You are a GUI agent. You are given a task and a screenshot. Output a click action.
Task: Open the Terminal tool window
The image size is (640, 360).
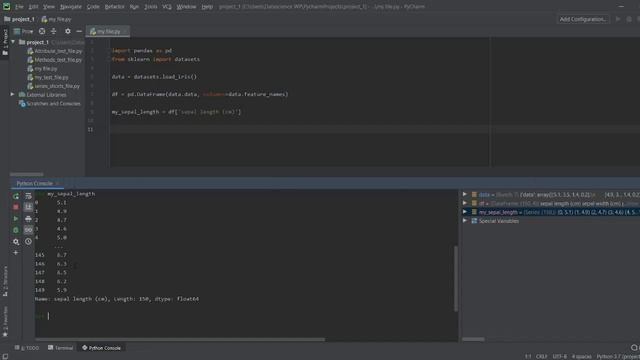click(60, 348)
